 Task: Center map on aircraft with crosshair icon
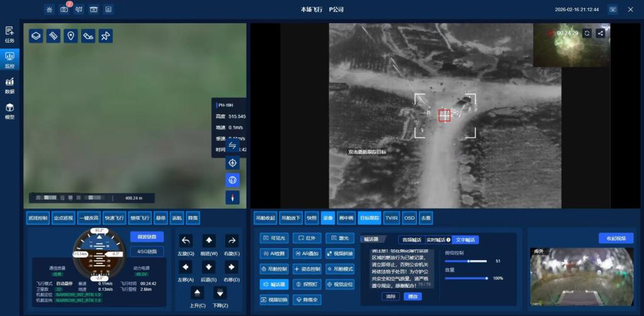pyautogui.click(x=233, y=163)
